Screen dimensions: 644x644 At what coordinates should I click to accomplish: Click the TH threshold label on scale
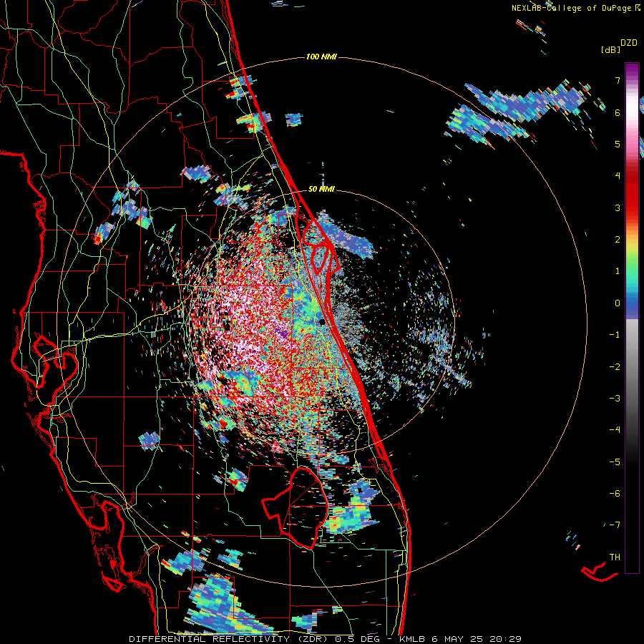pos(615,557)
